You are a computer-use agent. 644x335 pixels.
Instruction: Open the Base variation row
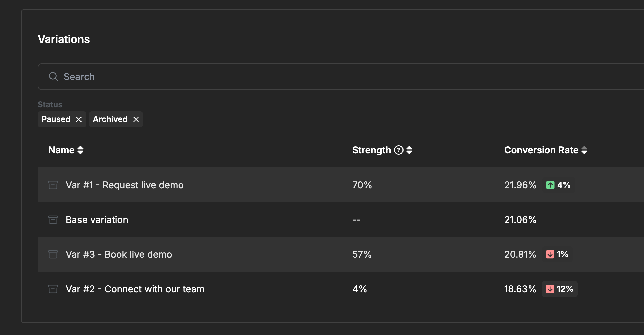pyautogui.click(x=97, y=220)
